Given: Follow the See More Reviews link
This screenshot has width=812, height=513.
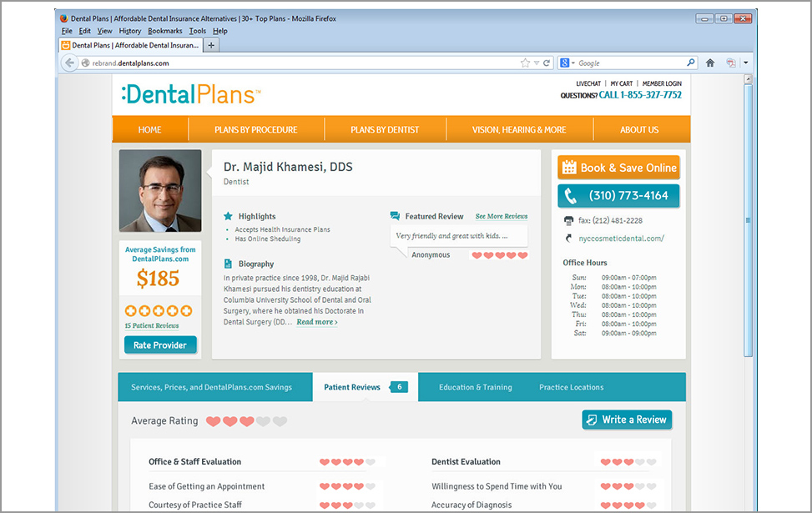Looking at the screenshot, I should pyautogui.click(x=502, y=216).
